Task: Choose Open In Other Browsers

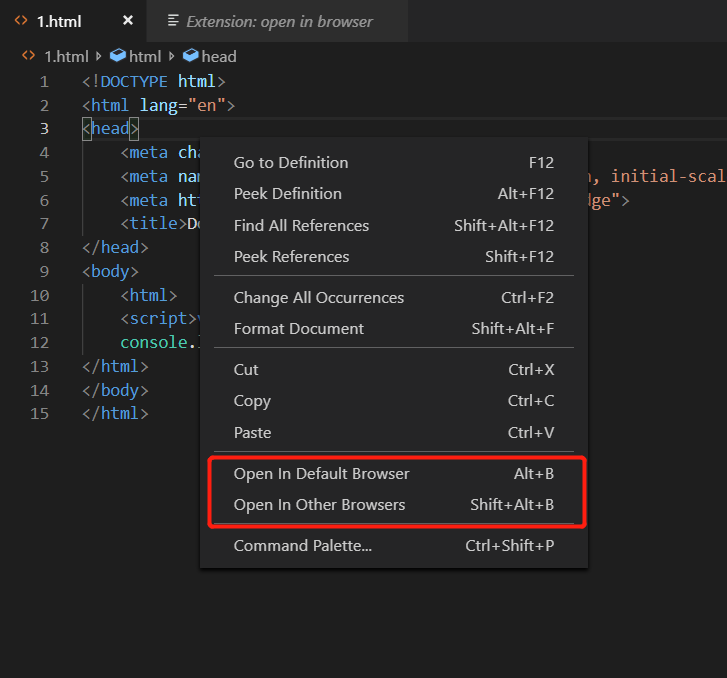Action: (320, 505)
